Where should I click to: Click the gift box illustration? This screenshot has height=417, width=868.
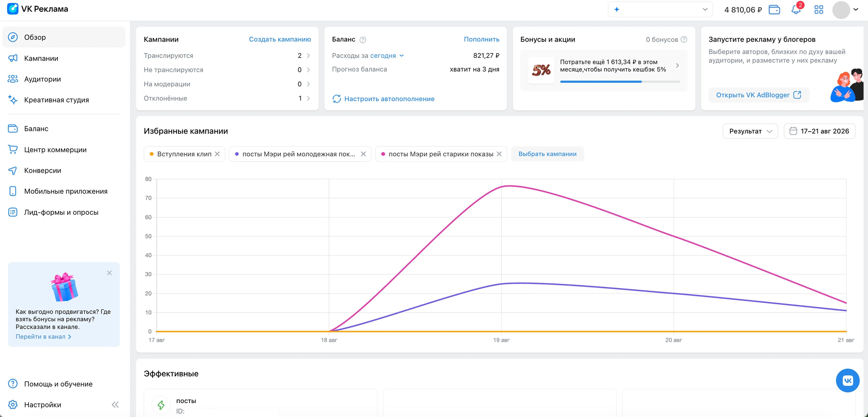(x=64, y=287)
